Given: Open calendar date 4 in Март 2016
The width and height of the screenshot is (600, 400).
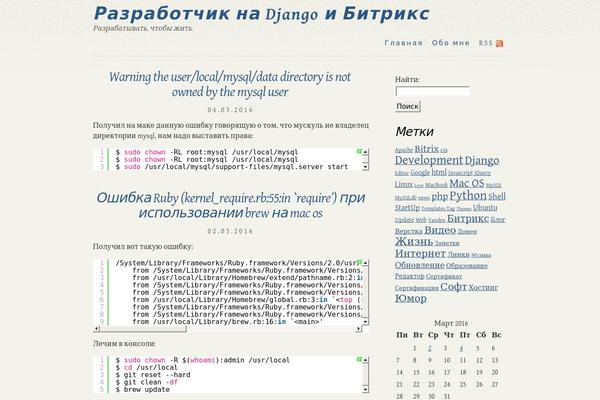Looking at the screenshot, I should point(461,348).
